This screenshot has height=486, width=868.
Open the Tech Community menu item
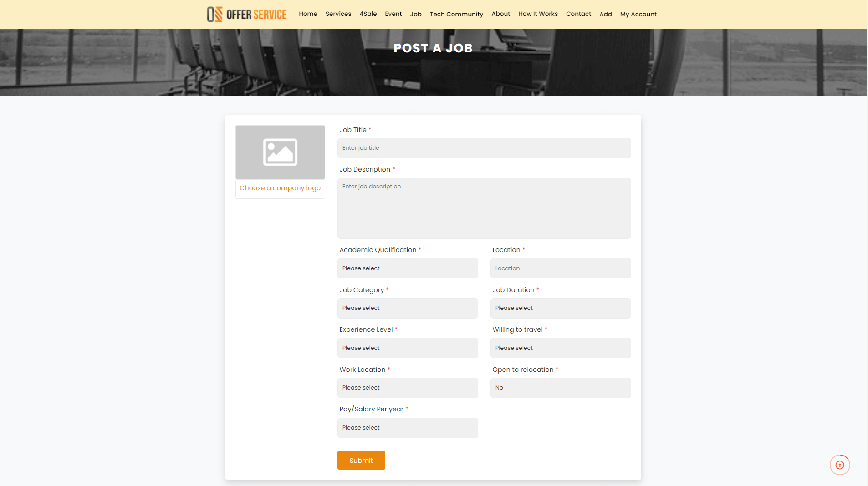(x=456, y=14)
